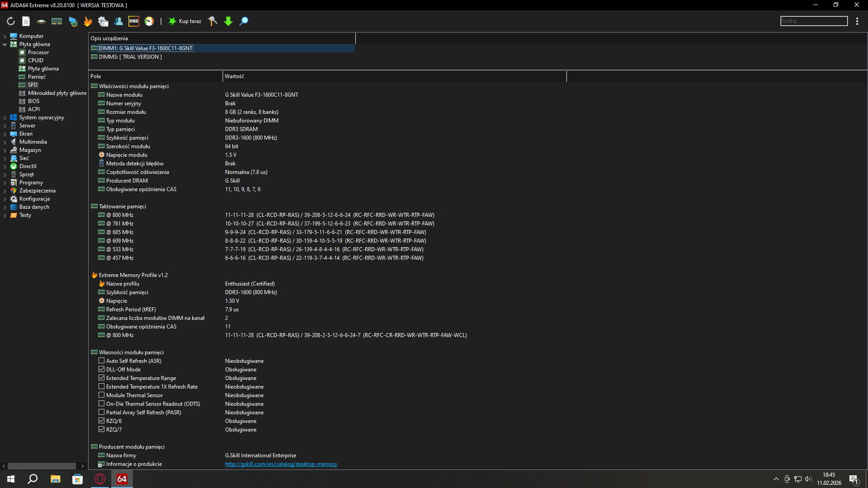Expand the Serwer tree node
This screenshot has height=488, width=868.
(5, 126)
